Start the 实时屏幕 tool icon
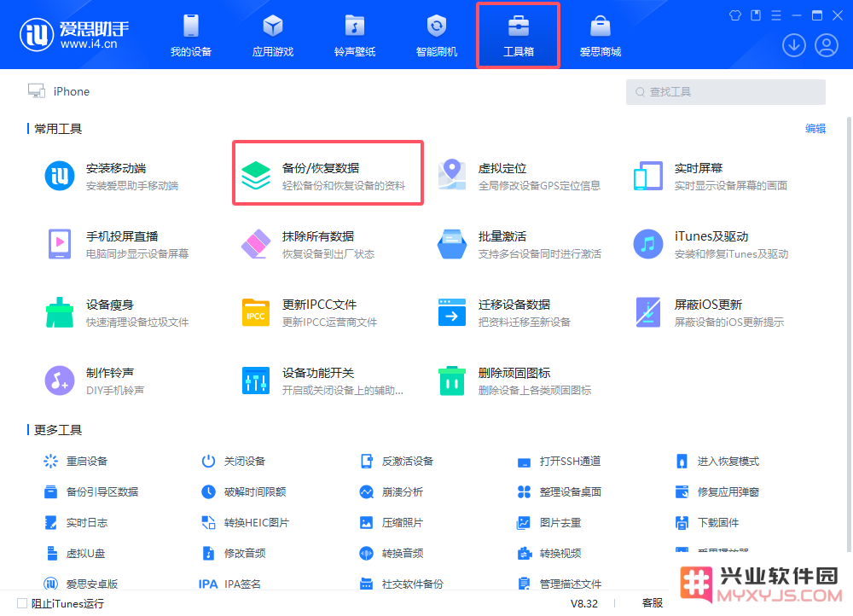This screenshot has width=853, height=616. [648, 176]
